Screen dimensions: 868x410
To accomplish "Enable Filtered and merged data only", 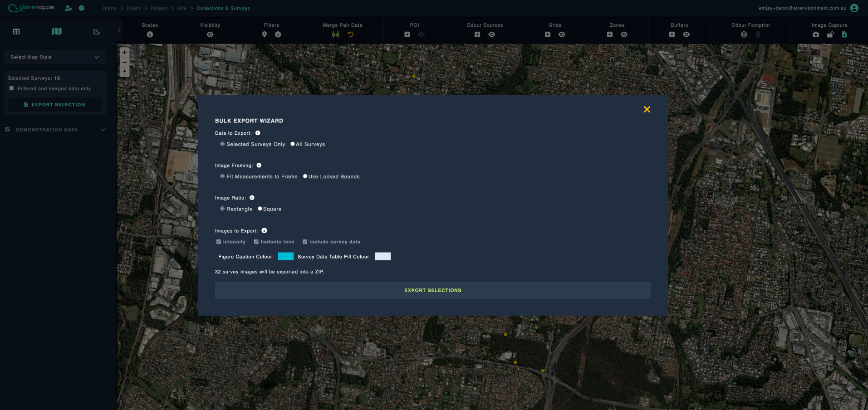I will (11, 88).
